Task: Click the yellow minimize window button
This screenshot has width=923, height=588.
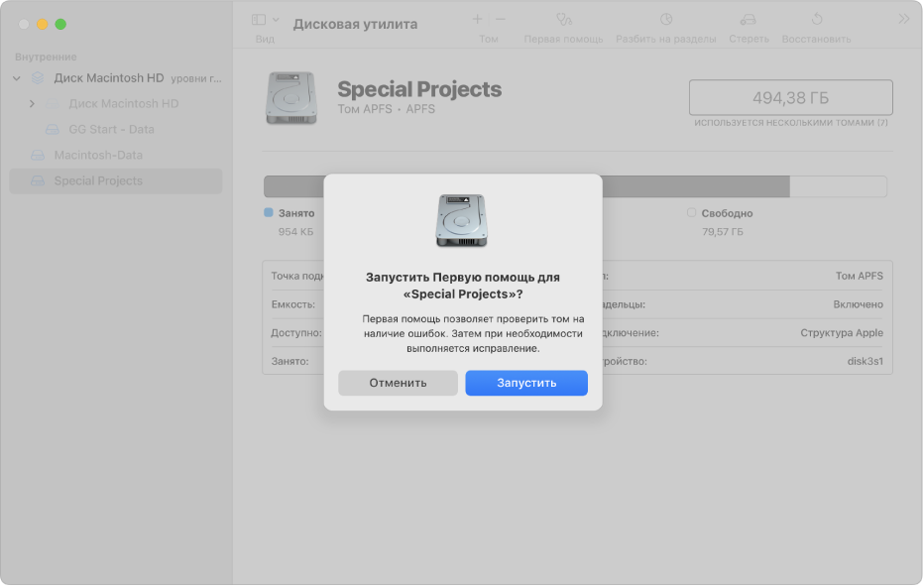Action: point(43,24)
